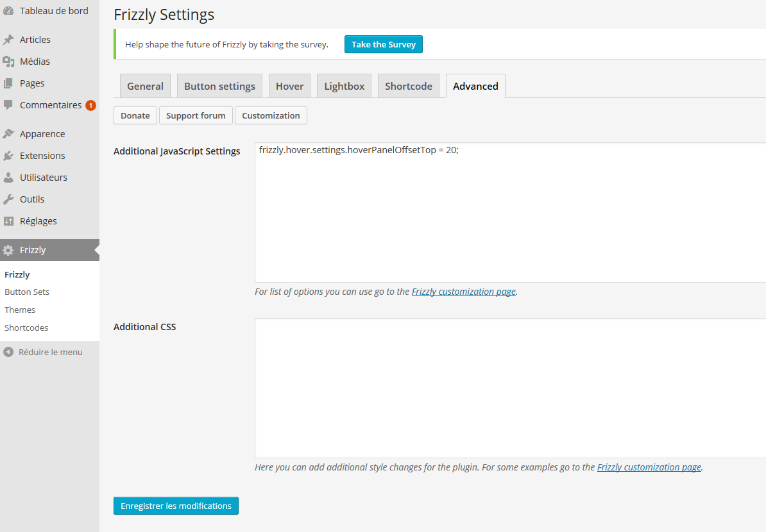Open the Frizzly submenu entry
This screenshot has width=766, height=532.
(17, 274)
